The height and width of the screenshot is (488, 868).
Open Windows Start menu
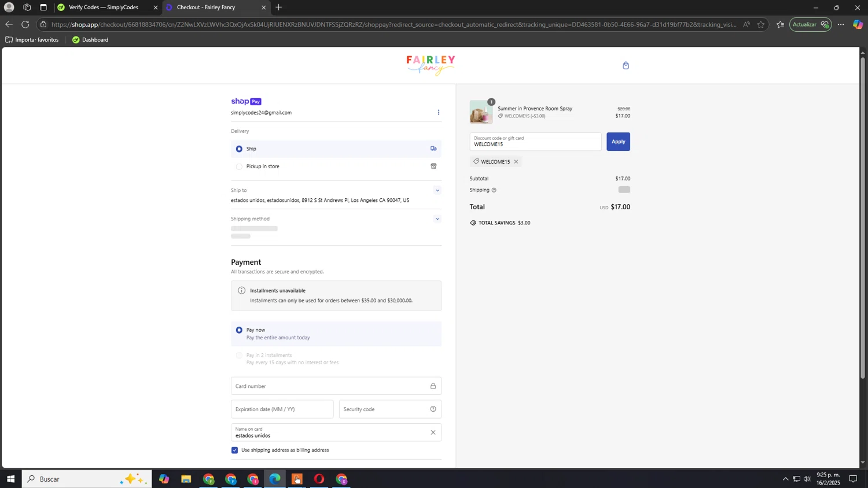click(10, 479)
